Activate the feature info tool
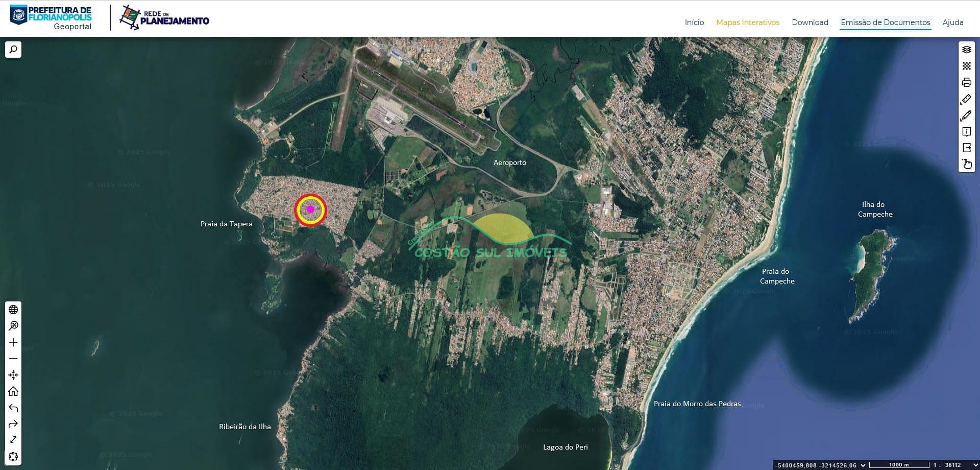The image size is (980, 470). (966, 132)
